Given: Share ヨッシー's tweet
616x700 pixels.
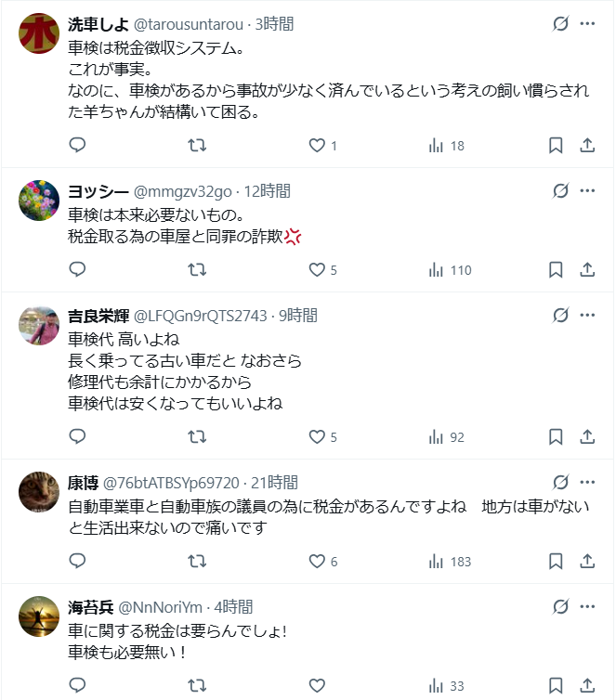Looking at the screenshot, I should [587, 270].
